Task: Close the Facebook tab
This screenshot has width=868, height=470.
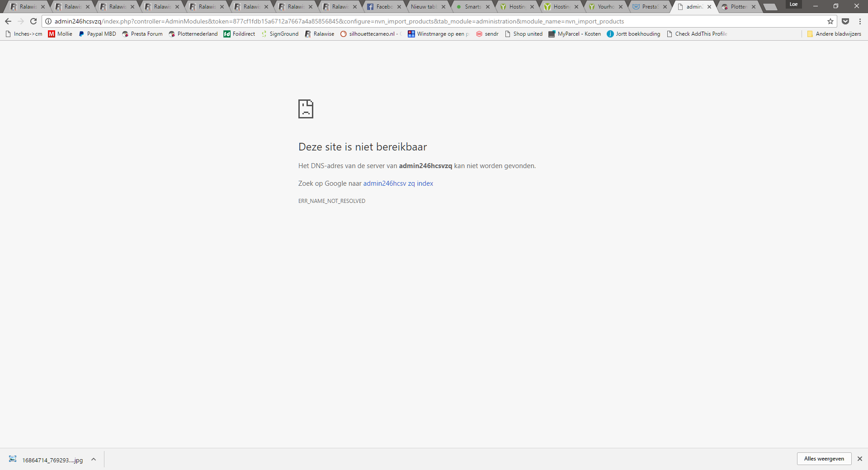Action: coord(399,7)
